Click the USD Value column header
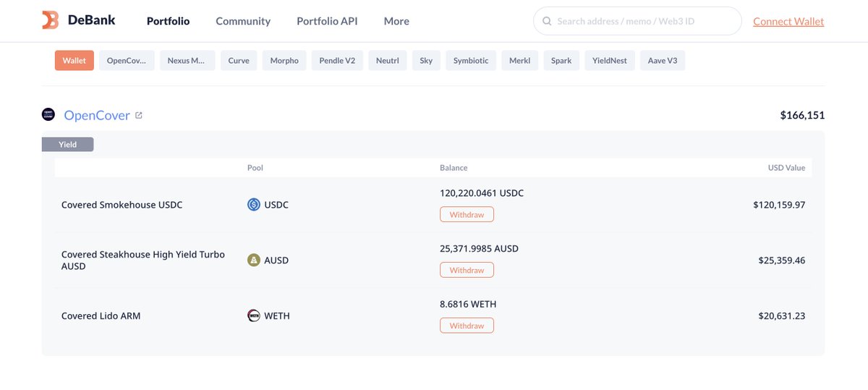This screenshot has width=868, height=390. point(786,168)
